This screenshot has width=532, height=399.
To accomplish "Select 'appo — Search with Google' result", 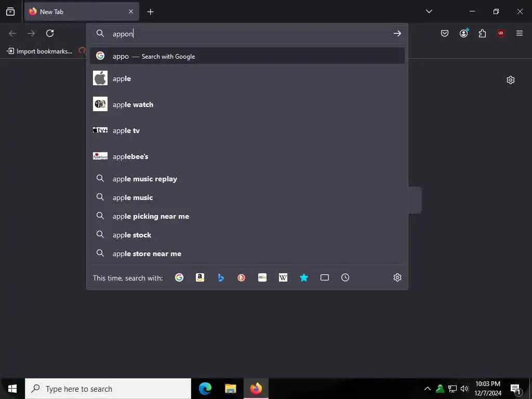I will pos(247,56).
